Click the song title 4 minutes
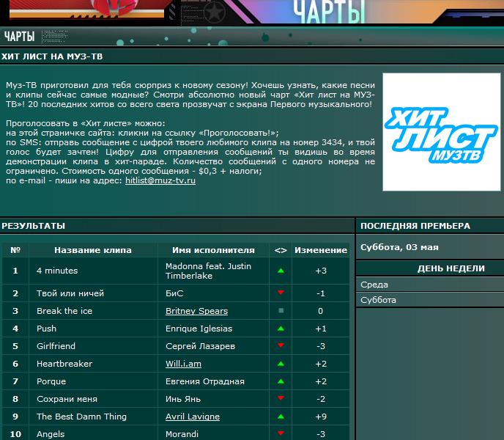Viewport: 504px width, 440px height. [57, 271]
